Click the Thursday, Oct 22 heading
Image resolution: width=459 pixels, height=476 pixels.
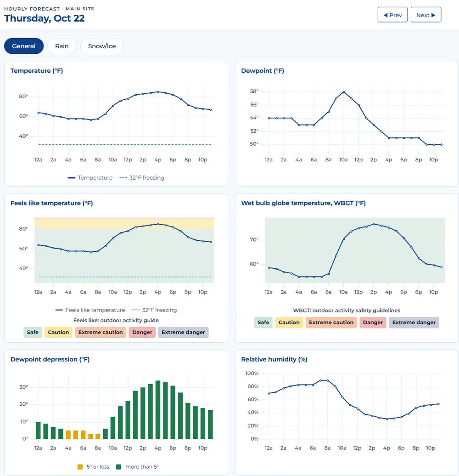click(44, 18)
